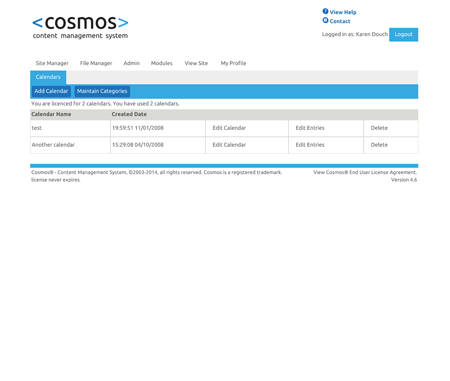This screenshot has width=450, height=381.
Task: Click the Created Date column header
Action: (x=129, y=114)
